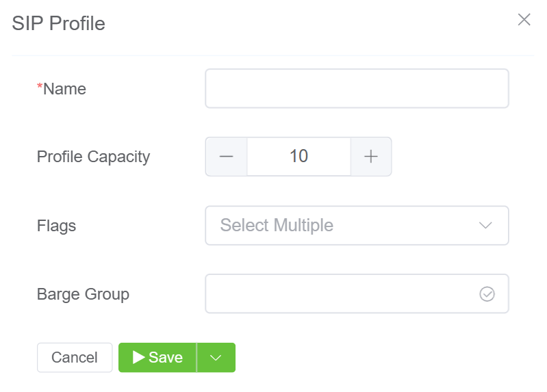Click the SIP Profile dialog title
The height and width of the screenshot is (392, 547).
58,23
